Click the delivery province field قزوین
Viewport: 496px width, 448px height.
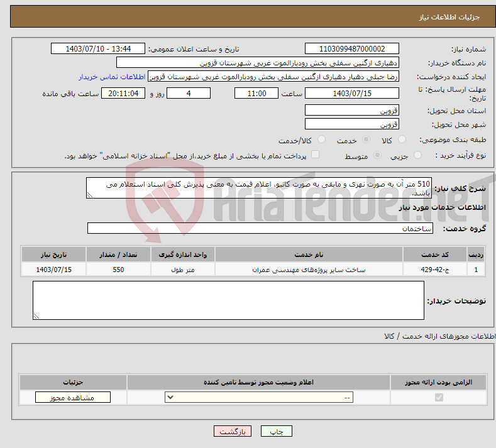[x=352, y=111]
